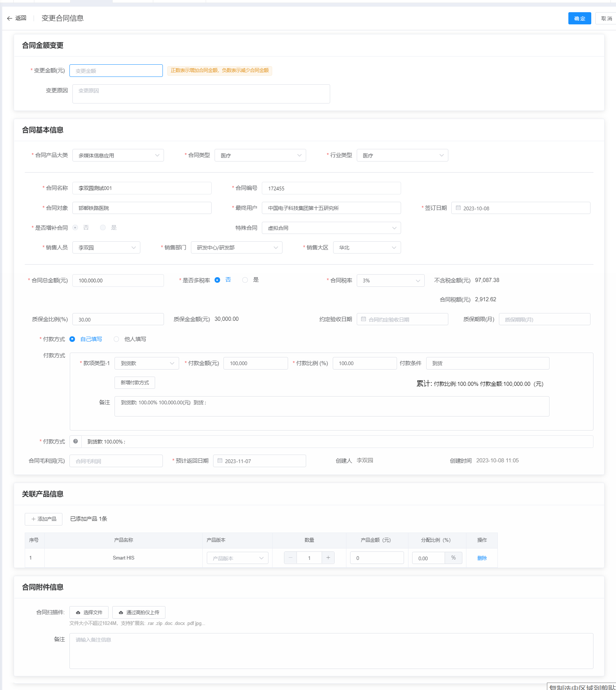Select 是 for multiple tax rates

[x=245, y=280]
